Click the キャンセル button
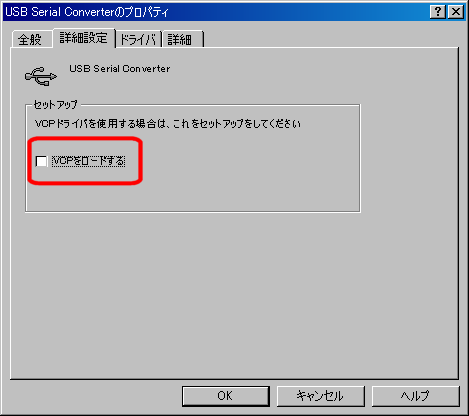Viewport: 469px width, 416px height. click(320, 396)
